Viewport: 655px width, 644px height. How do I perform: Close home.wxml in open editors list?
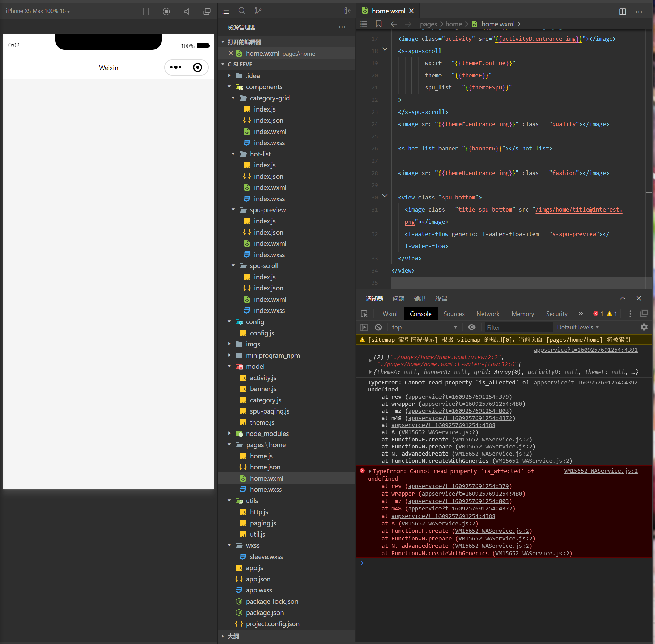pos(231,53)
